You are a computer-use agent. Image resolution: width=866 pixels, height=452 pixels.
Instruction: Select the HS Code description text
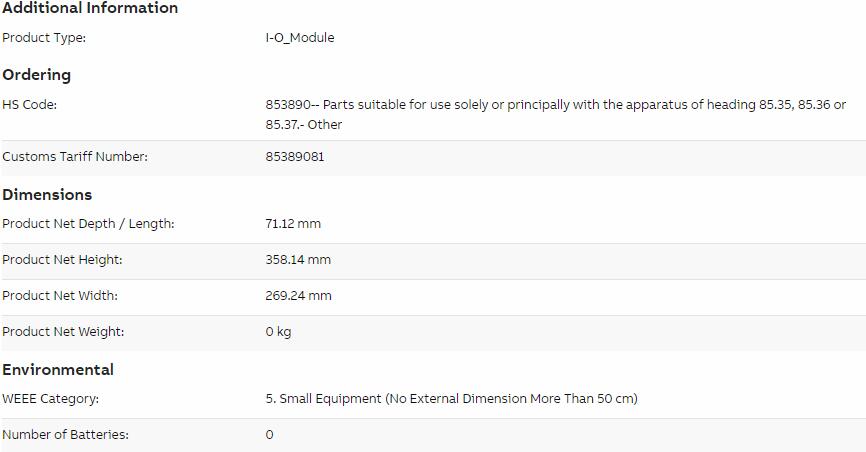(556, 114)
